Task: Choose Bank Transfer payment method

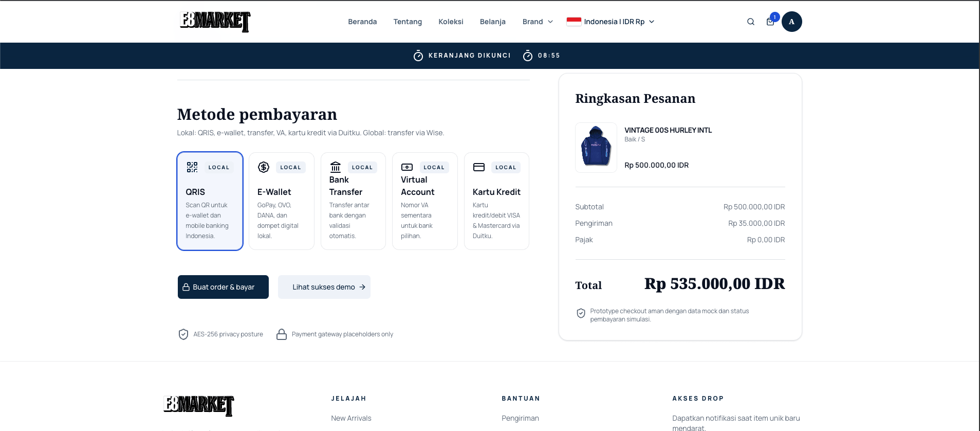Action: 353,201
